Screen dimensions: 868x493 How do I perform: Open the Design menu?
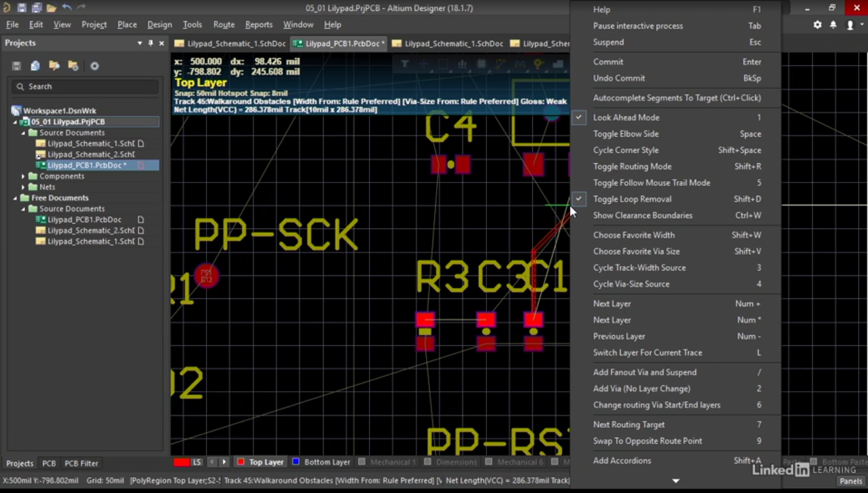[159, 24]
